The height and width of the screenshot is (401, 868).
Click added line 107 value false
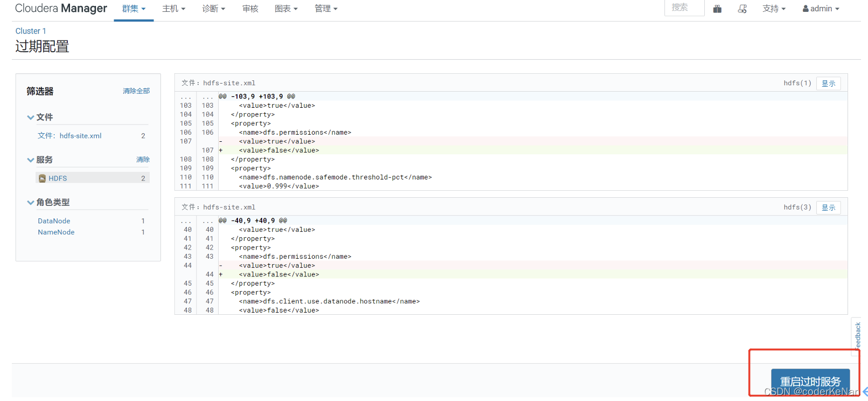point(279,150)
